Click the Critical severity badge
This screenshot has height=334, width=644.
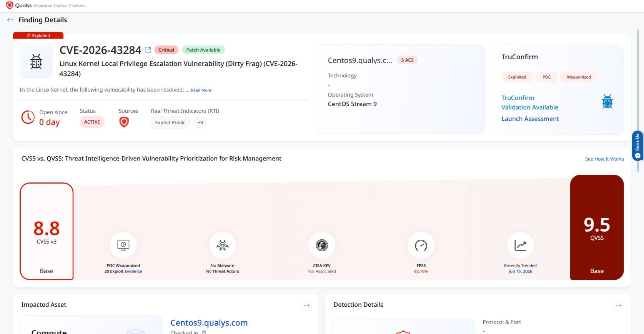(166, 50)
